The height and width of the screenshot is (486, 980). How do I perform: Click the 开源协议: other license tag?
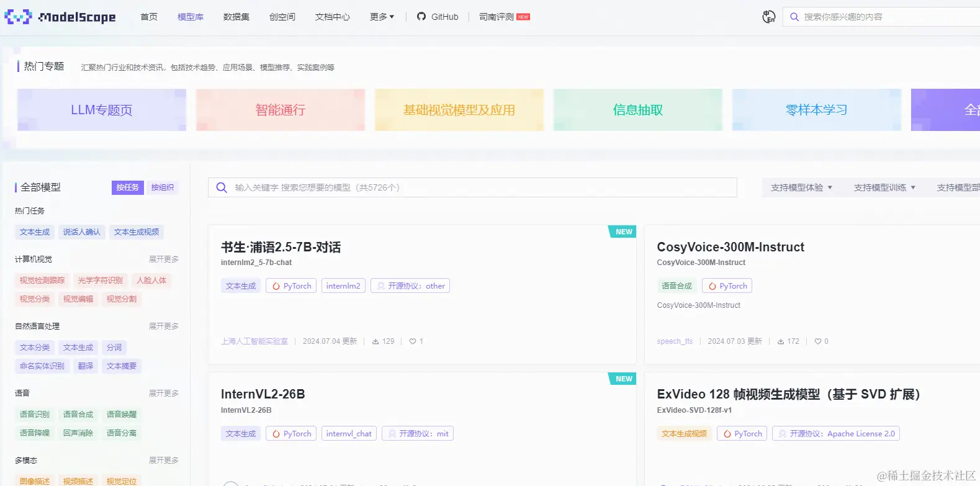pyautogui.click(x=410, y=286)
